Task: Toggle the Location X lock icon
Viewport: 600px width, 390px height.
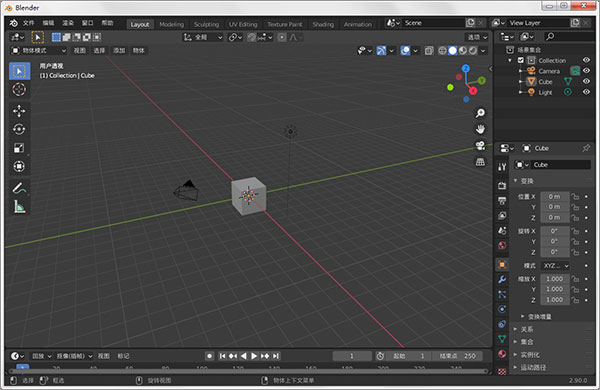Action: pos(575,197)
